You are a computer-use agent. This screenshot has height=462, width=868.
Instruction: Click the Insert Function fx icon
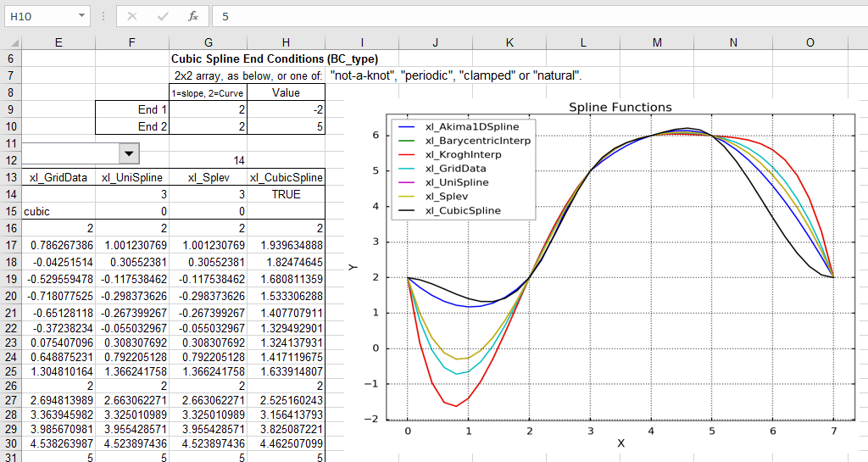tap(193, 16)
